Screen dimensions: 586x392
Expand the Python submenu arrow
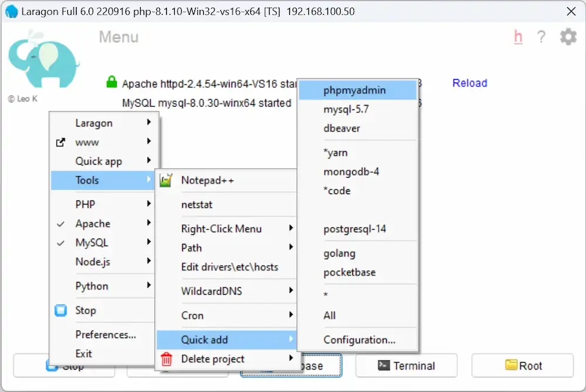pos(149,285)
